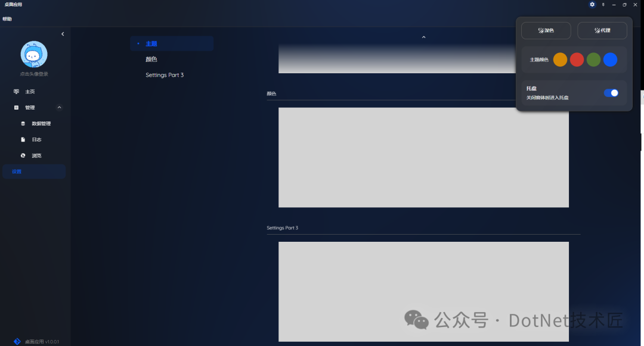Click the 主题颜色 label in the popup
This screenshot has width=644, height=346.
(539, 60)
